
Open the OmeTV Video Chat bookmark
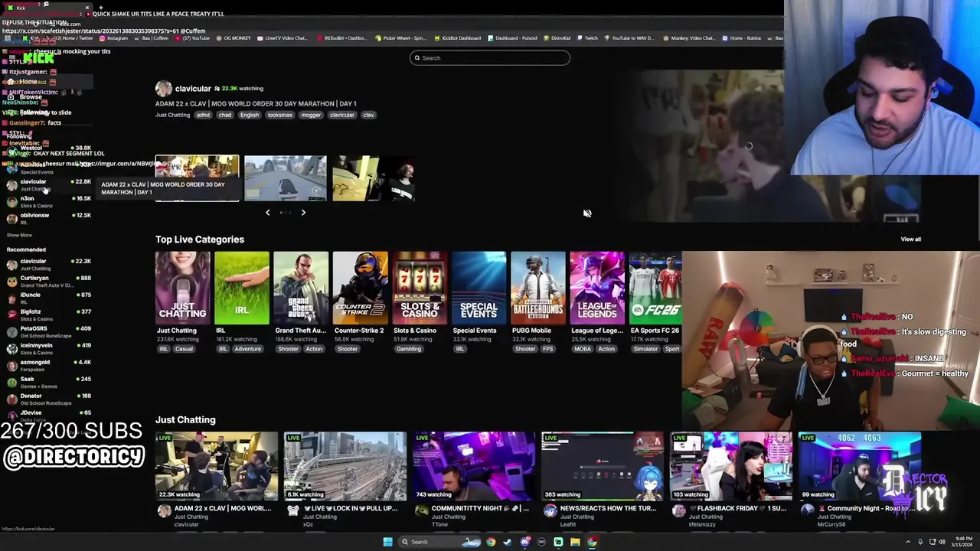283,38
